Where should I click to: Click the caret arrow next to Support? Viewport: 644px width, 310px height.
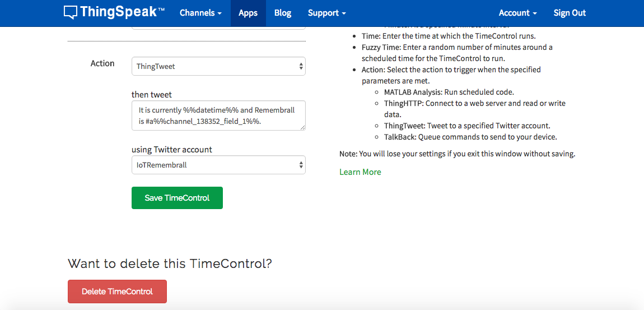pyautogui.click(x=344, y=13)
